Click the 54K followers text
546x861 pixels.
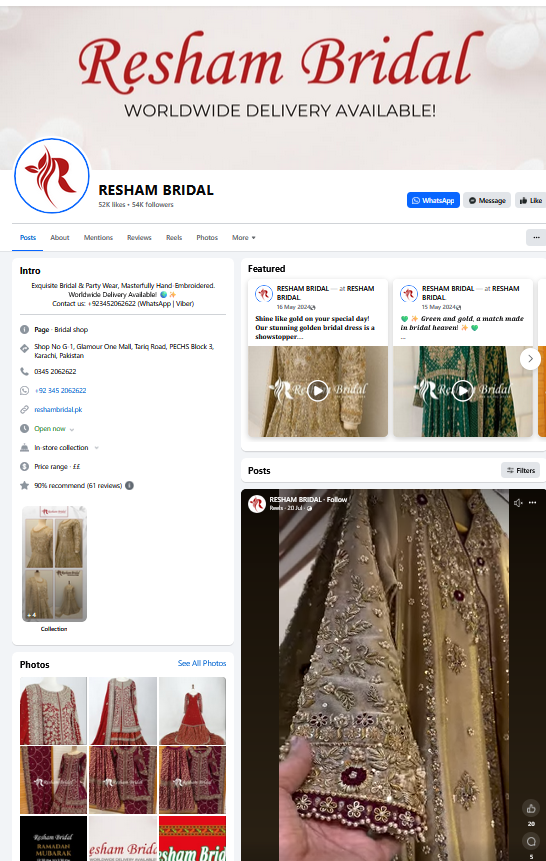[153, 204]
